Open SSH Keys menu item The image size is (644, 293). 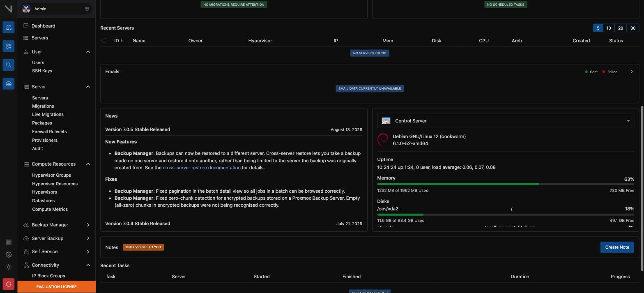coord(42,71)
